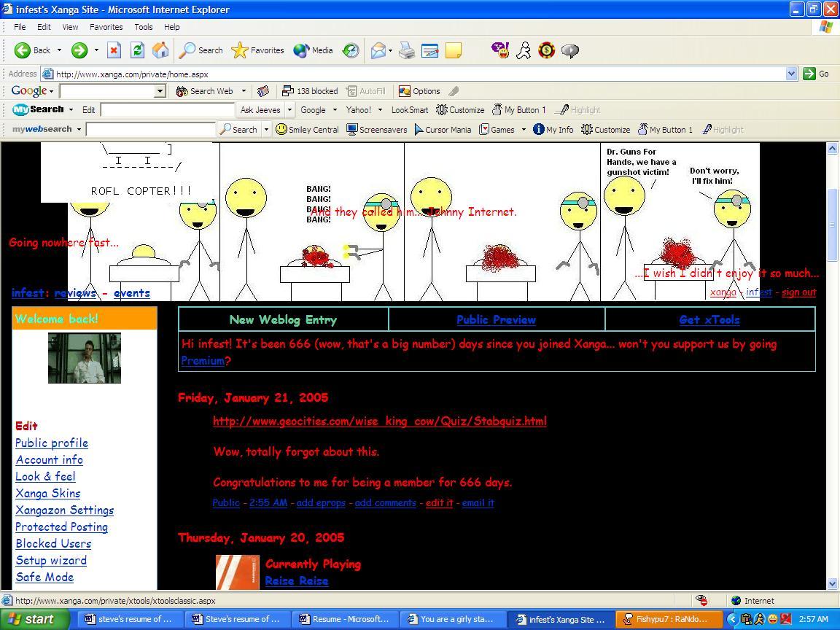Click the Back navigation arrow icon
The image size is (840, 630).
coord(22,50)
